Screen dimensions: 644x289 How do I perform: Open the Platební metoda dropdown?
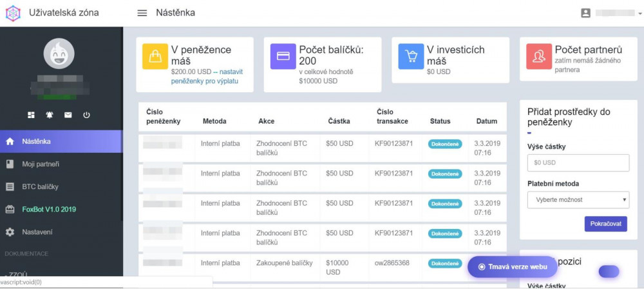point(578,200)
